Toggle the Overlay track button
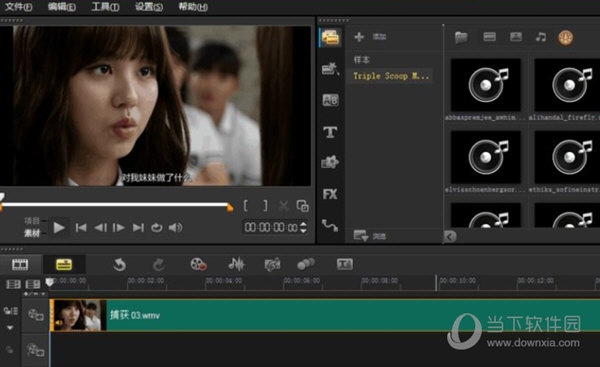600x367 pixels. [x=36, y=349]
